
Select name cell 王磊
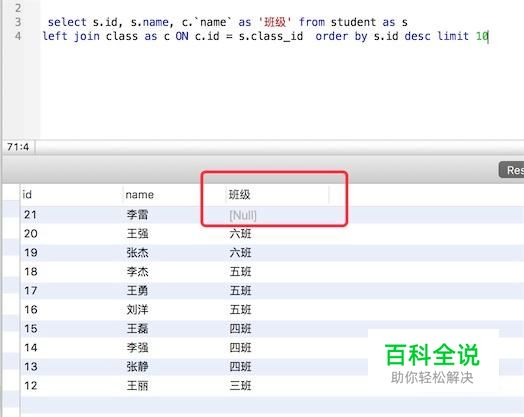pos(137,329)
